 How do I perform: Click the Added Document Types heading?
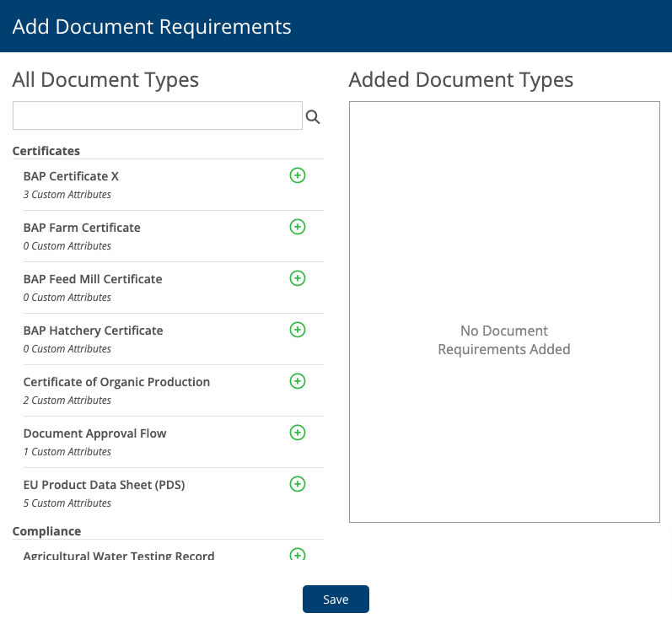click(461, 80)
